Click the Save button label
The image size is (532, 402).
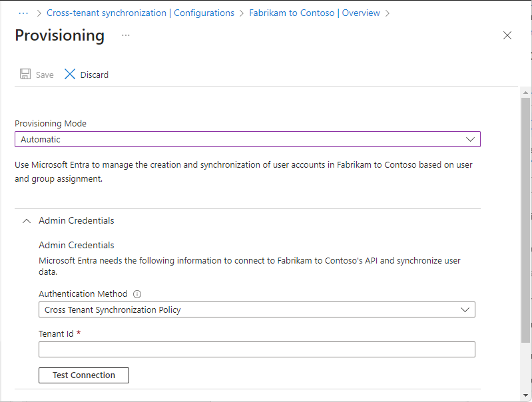pyautogui.click(x=45, y=75)
